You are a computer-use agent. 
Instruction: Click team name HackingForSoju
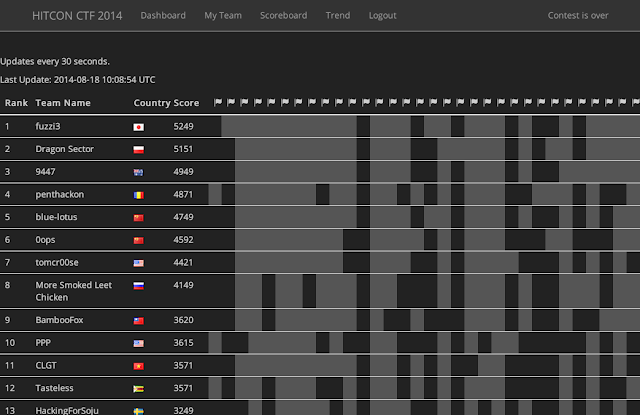67,410
